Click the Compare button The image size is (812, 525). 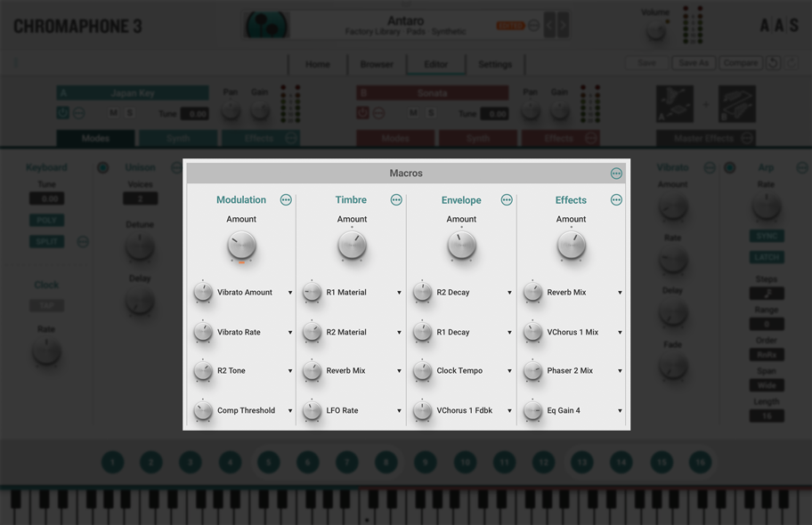(x=741, y=62)
